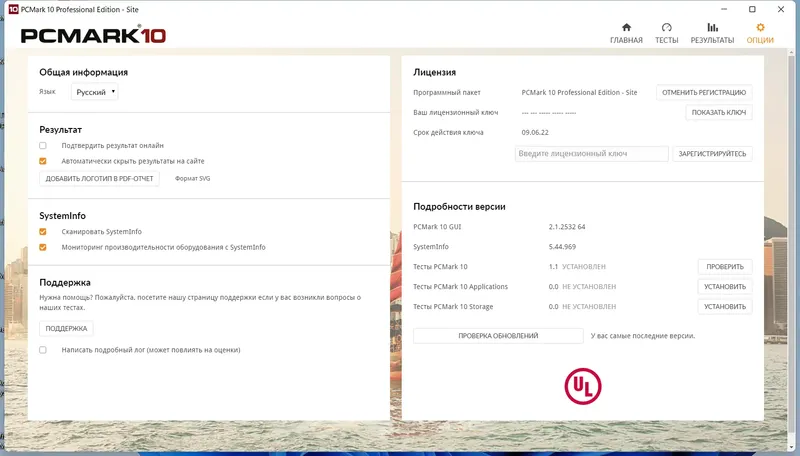Click the vertical scrollbar at the right edge
800x456 pixels.
(791, 245)
